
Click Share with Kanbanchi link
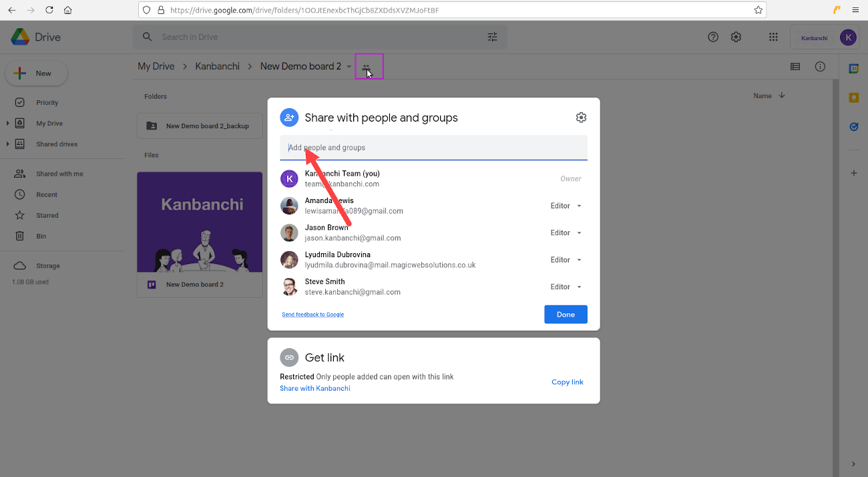click(x=315, y=388)
